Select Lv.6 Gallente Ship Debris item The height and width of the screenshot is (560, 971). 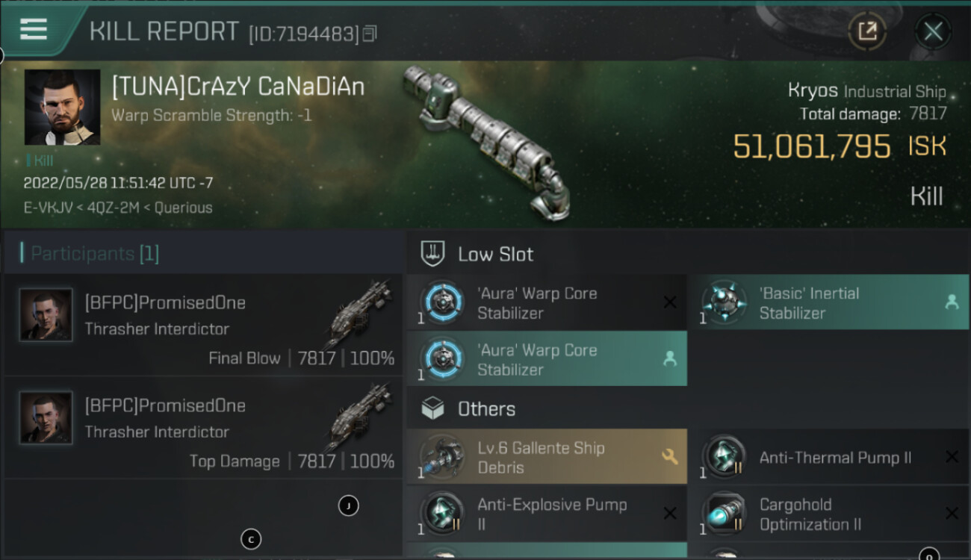click(x=547, y=457)
